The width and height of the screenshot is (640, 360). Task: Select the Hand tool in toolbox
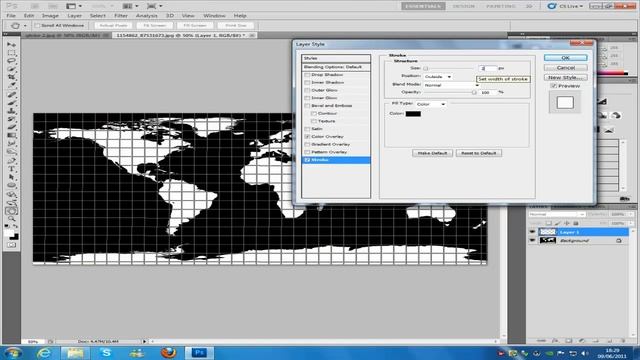pos(11,211)
